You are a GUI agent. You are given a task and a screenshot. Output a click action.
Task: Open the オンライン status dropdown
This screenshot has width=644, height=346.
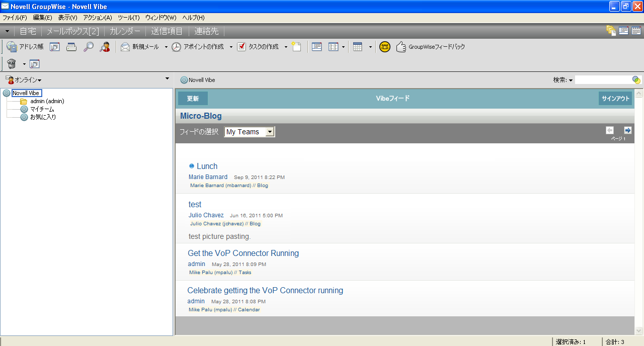pos(24,79)
